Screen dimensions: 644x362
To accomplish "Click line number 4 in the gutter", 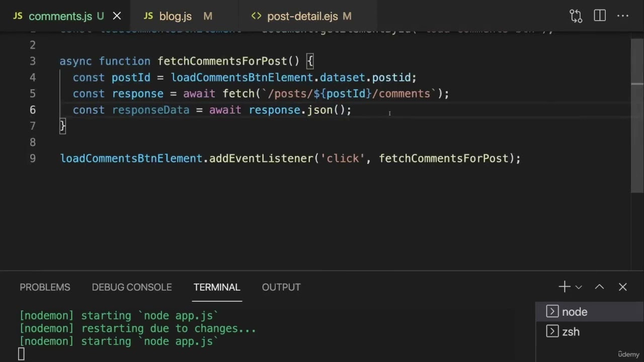I will click(33, 77).
